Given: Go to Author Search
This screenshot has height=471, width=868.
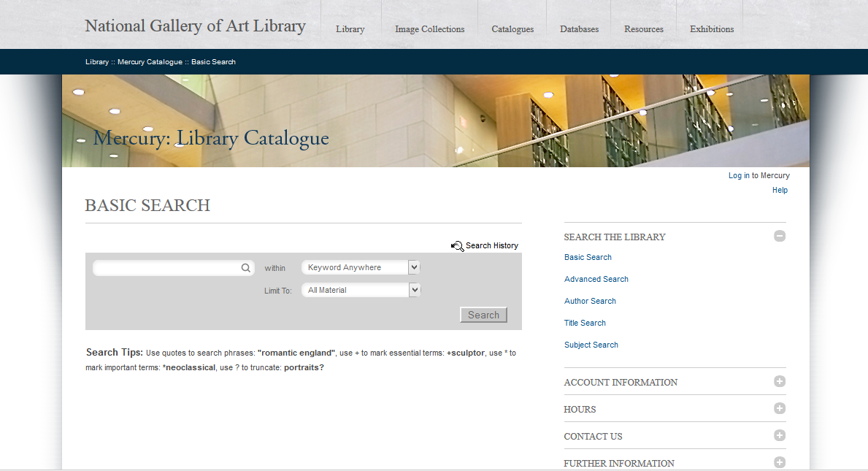Looking at the screenshot, I should (x=590, y=301).
